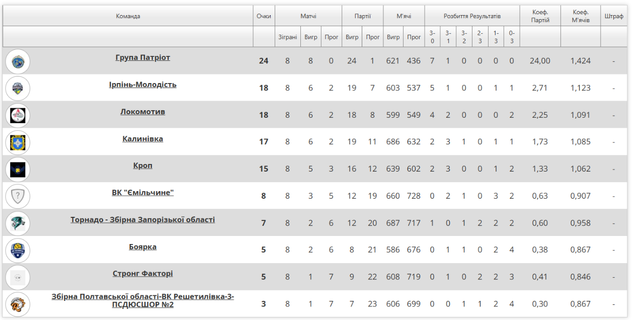Click the Штраф column header
Viewport: 644px width, 320px height.
click(x=614, y=16)
